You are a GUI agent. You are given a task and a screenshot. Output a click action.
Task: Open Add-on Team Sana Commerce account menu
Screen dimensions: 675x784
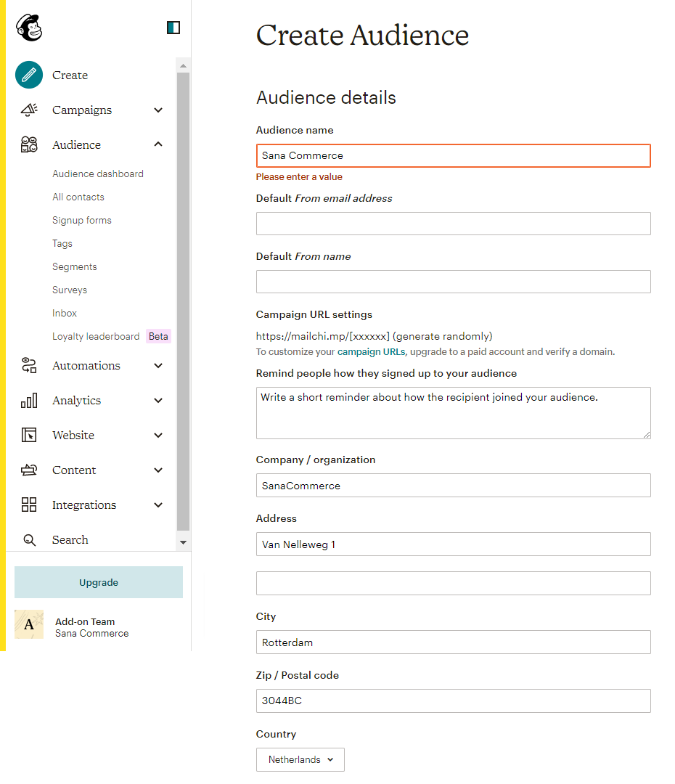tap(92, 627)
